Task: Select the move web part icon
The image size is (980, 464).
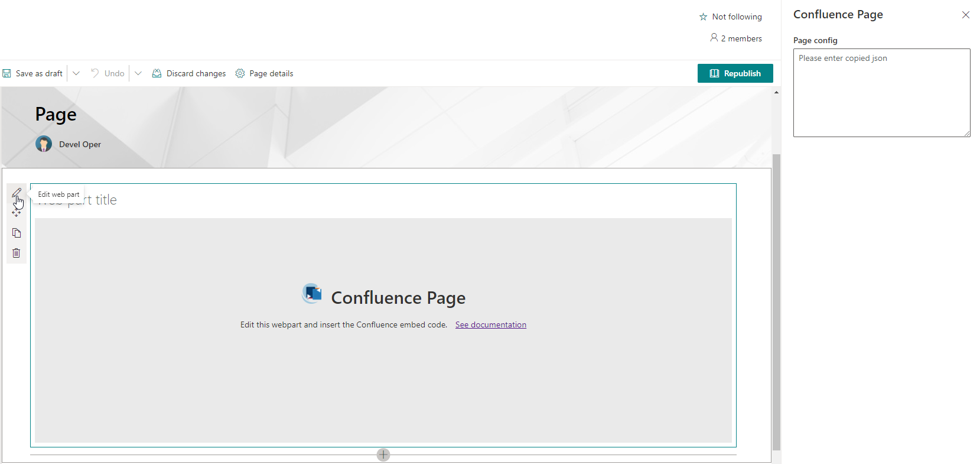Action: point(17,213)
